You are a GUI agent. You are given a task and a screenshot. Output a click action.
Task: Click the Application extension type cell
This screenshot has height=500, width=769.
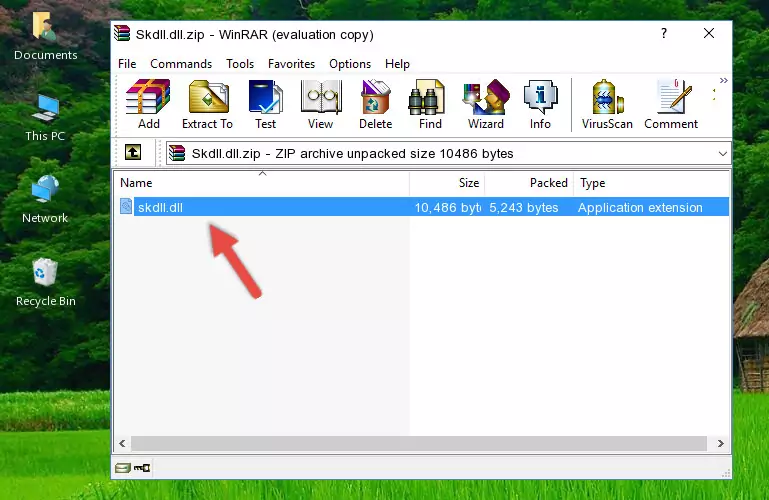(x=640, y=207)
